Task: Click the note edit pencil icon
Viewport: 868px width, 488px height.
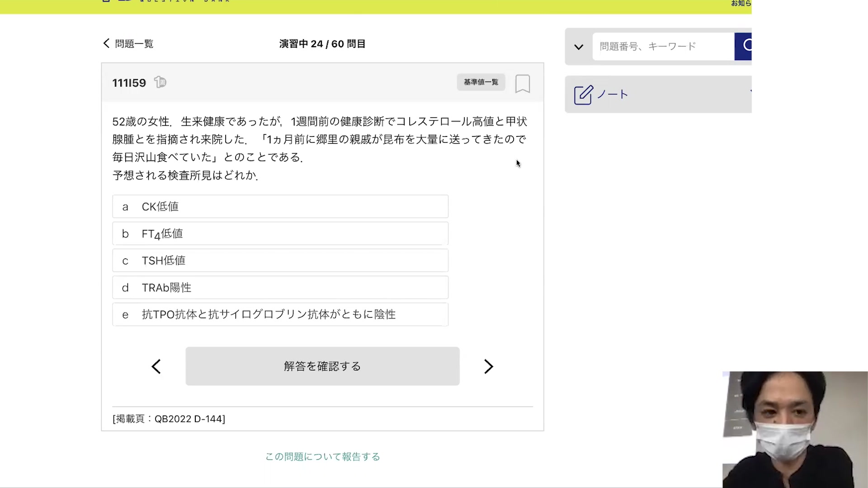Action: coord(583,95)
